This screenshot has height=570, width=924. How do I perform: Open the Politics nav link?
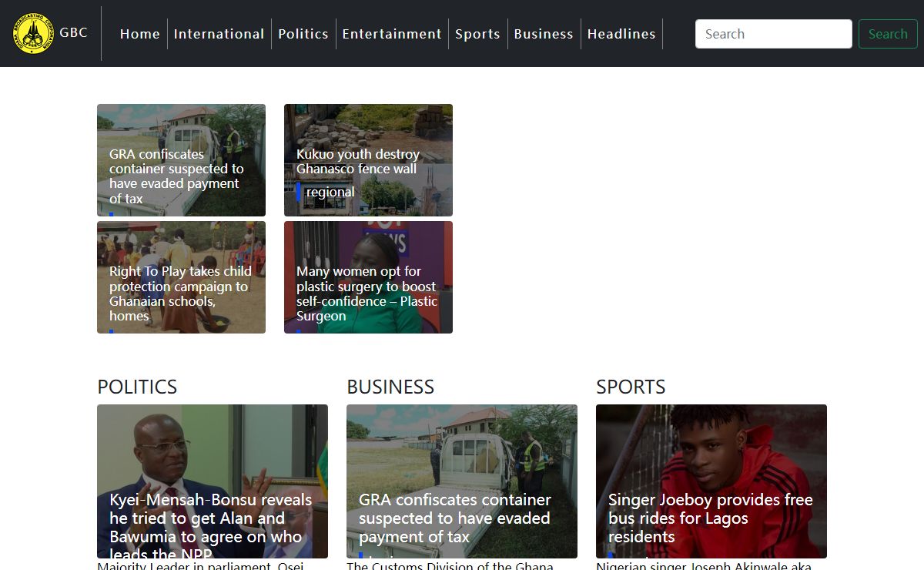pos(303,34)
